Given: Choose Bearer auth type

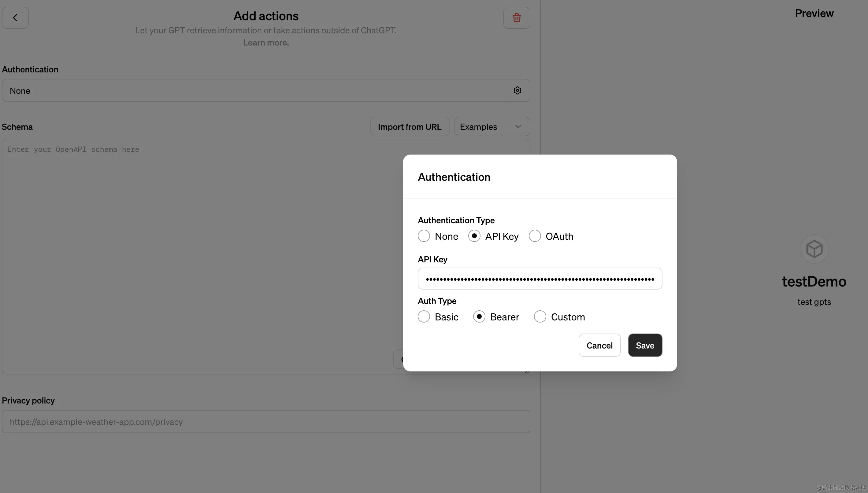Looking at the screenshot, I should point(479,316).
